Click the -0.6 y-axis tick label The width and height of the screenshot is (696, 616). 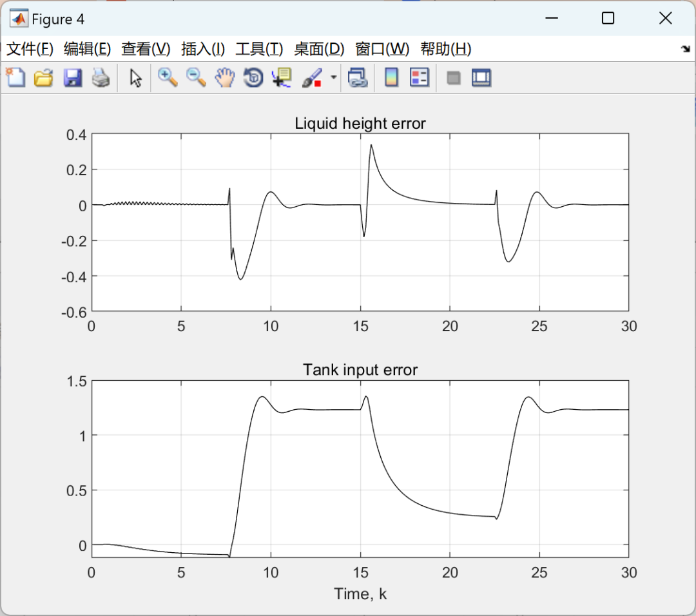73,313
